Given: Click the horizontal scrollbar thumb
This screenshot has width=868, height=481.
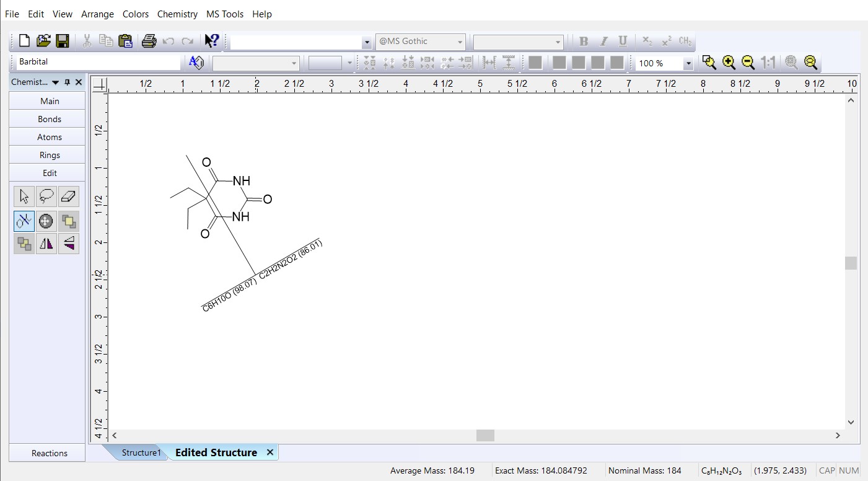Looking at the screenshot, I should pos(485,436).
